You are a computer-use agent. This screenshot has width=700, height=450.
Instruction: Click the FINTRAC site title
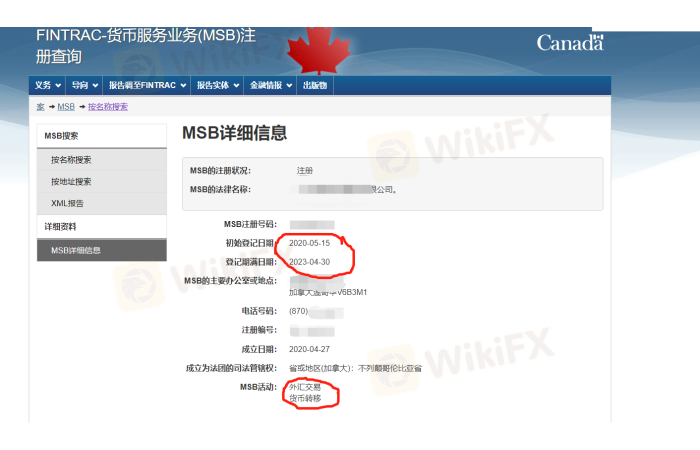click(x=146, y=46)
